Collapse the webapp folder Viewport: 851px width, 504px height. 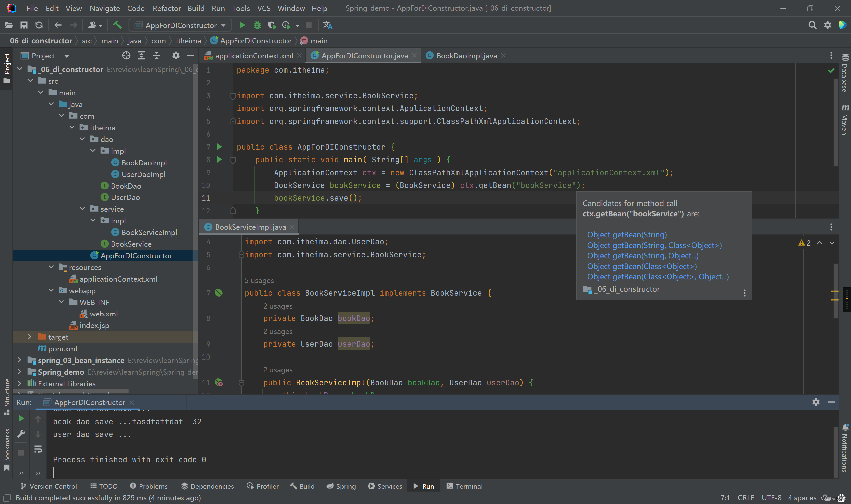click(x=51, y=290)
